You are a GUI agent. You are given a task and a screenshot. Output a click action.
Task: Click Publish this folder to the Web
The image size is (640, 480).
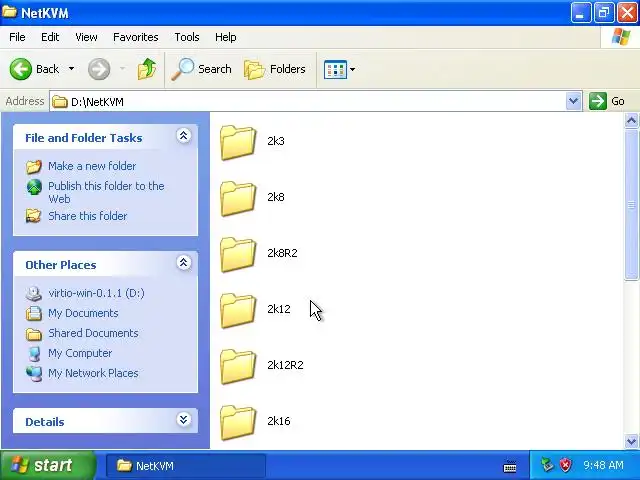coord(106,192)
